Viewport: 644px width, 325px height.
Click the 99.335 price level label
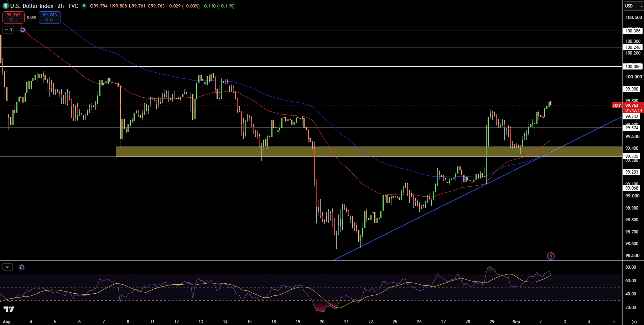[632, 156]
